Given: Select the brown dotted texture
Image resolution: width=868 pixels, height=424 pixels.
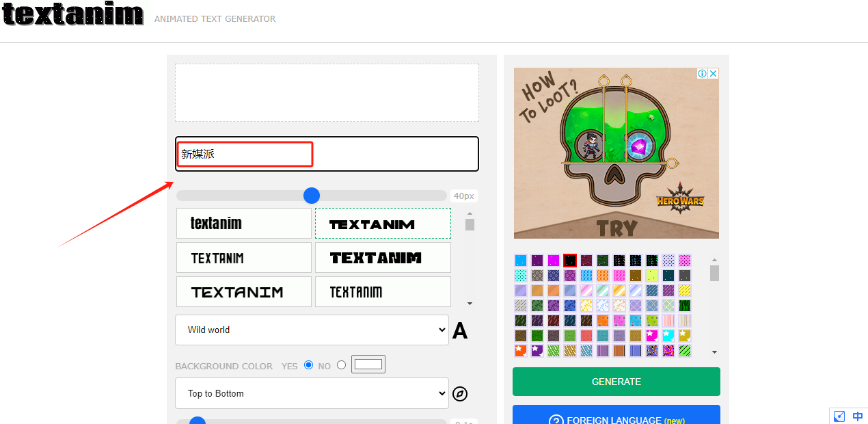Looking at the screenshot, I should (636, 276).
